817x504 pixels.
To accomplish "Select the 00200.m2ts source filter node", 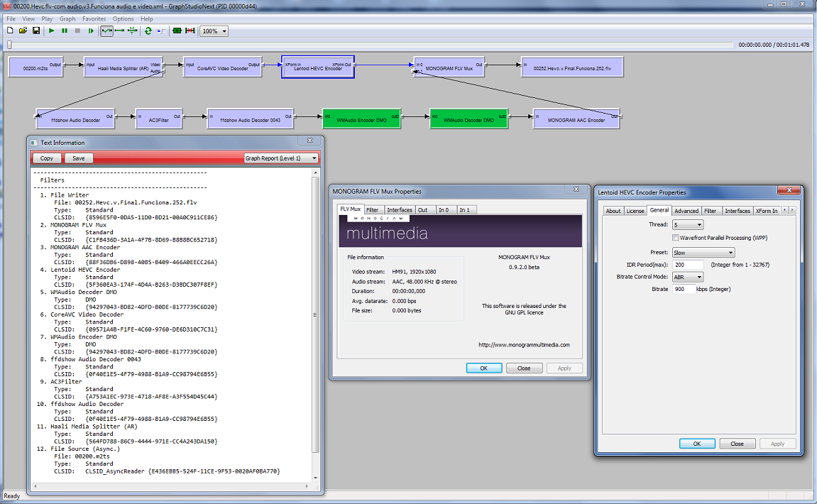I will [35, 67].
